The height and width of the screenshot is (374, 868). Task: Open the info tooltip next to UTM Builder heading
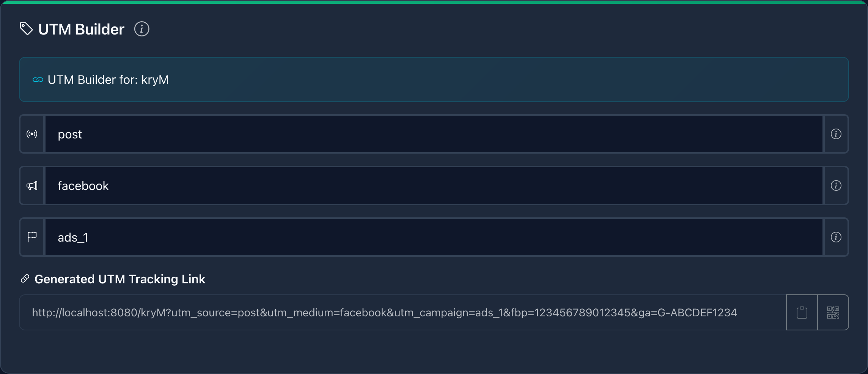[142, 28]
